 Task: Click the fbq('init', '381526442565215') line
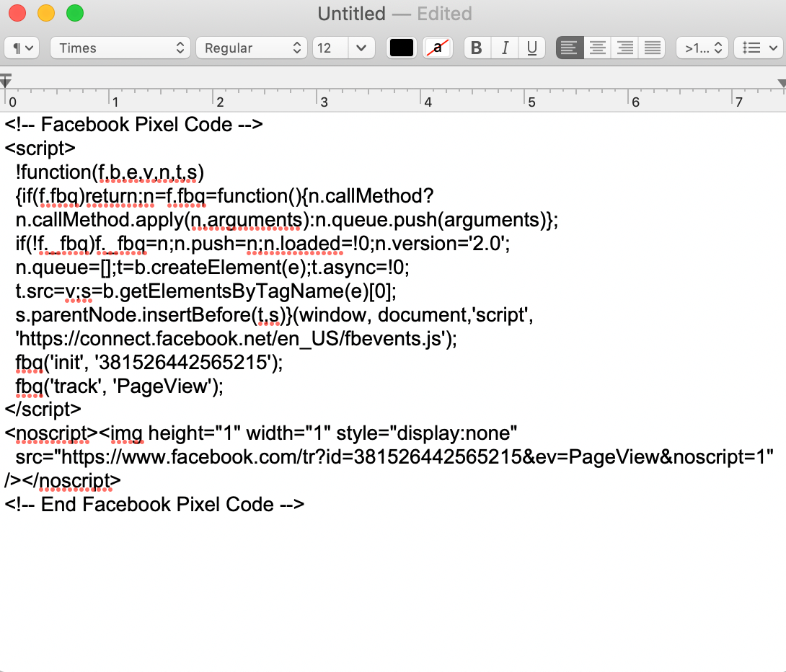point(149,362)
